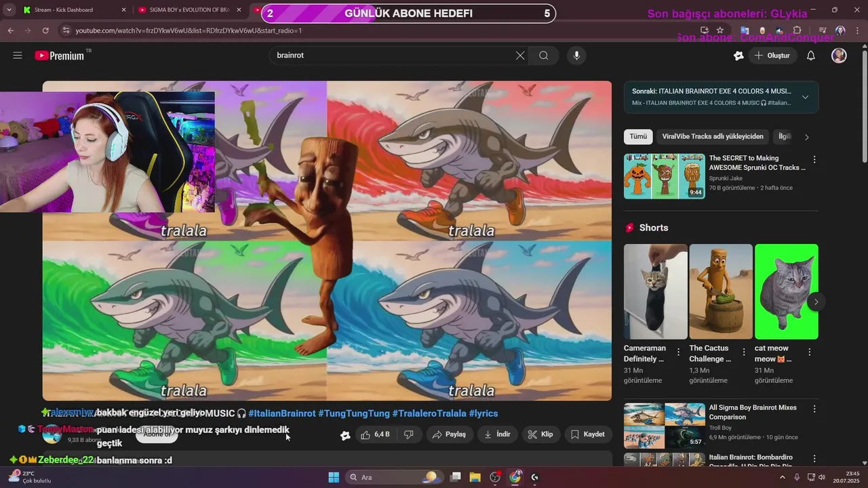Show more filter chips with the right arrow
This screenshot has height=488, width=868.
pyautogui.click(x=806, y=137)
